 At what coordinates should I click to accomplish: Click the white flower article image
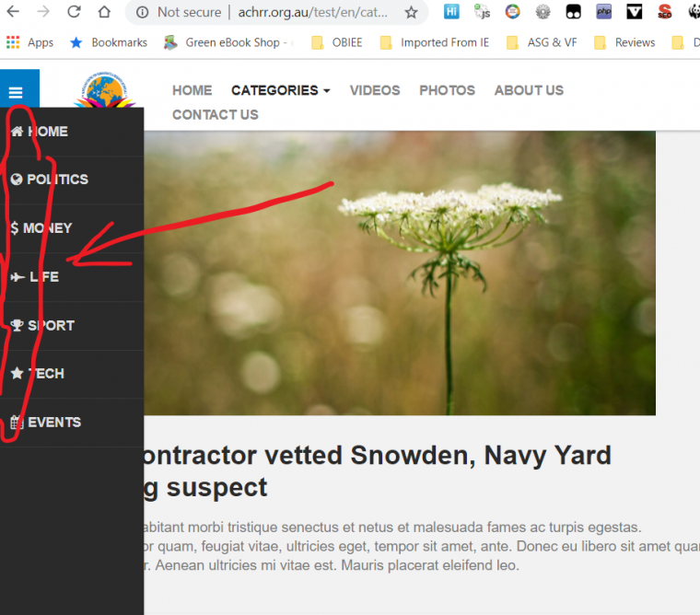tap(400, 273)
